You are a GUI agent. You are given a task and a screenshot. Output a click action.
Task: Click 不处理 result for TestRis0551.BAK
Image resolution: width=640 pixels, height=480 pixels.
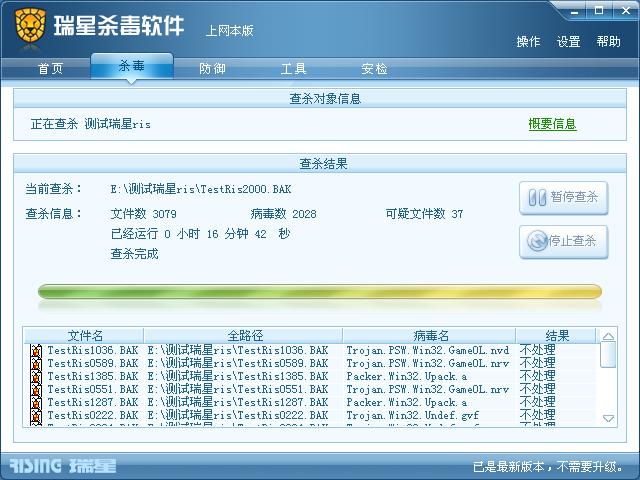(538, 390)
